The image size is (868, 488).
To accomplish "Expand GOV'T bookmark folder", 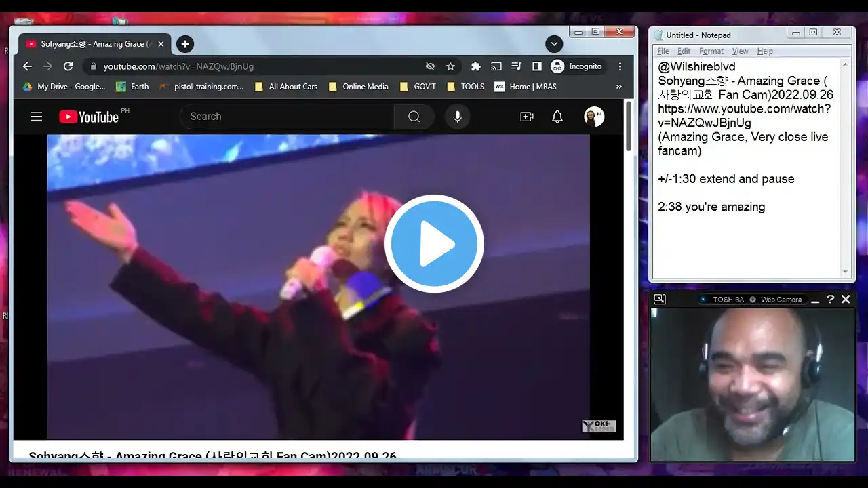I will 418,87.
